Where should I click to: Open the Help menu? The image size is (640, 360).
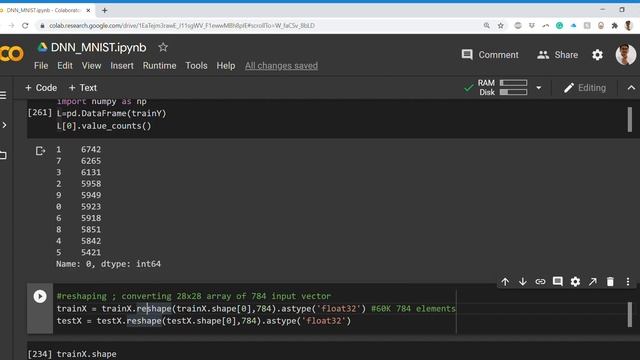[x=226, y=66]
